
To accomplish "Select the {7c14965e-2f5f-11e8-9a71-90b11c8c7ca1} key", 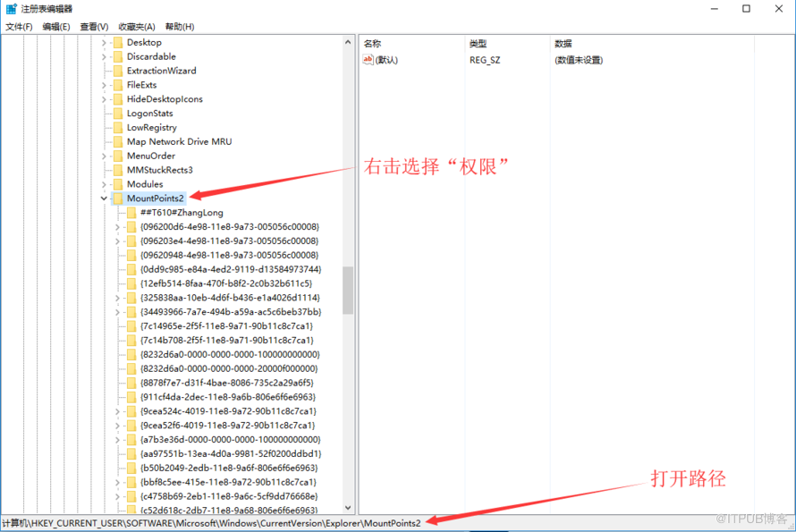I will pos(226,326).
